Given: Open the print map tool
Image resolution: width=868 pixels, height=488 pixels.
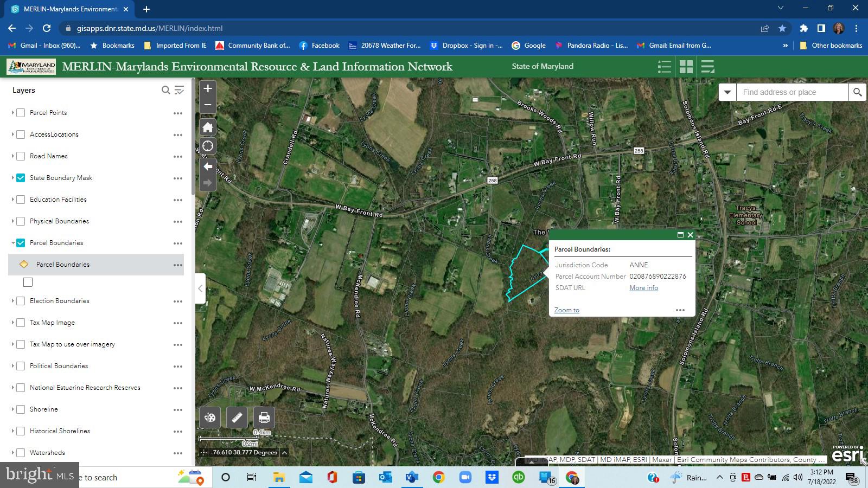Looking at the screenshot, I should [264, 418].
